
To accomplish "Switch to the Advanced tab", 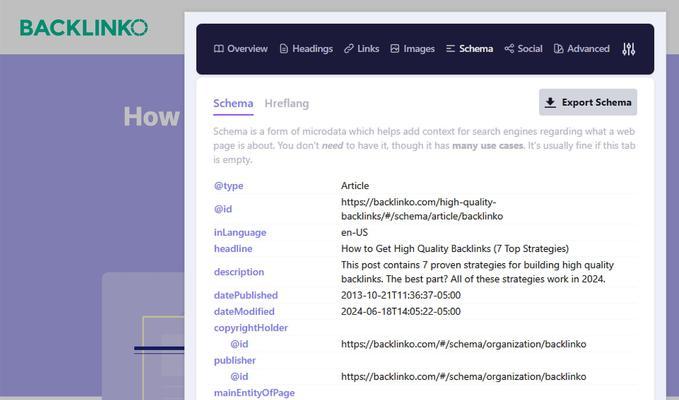I will click(582, 49).
